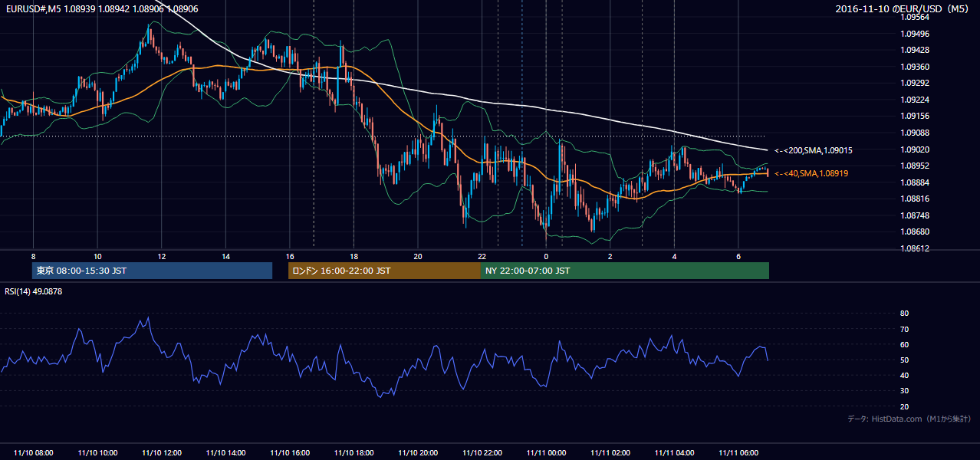
Task: Click the 1.08884 price axis label
Action: click(914, 182)
